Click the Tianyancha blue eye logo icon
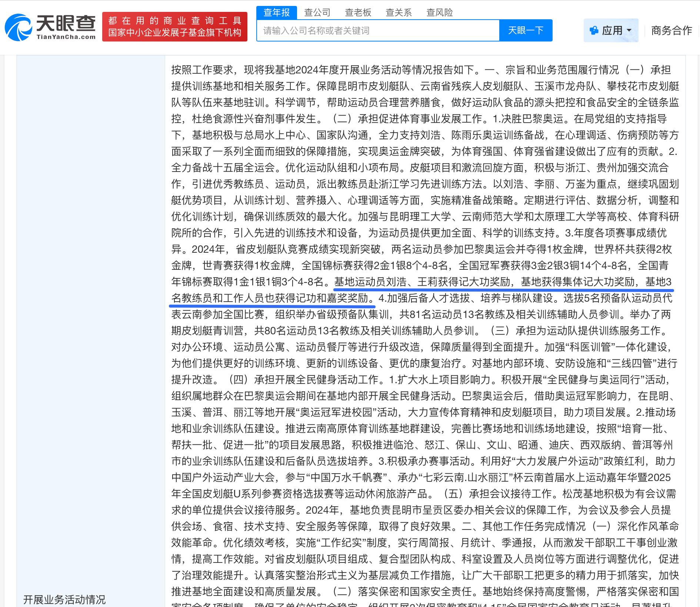 [x=19, y=27]
